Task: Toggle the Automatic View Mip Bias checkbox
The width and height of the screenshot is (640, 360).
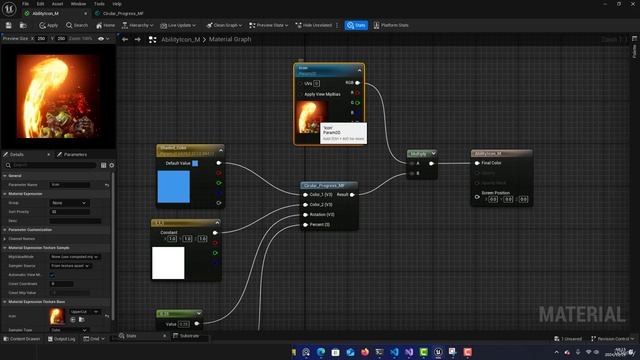Action: pos(52,275)
